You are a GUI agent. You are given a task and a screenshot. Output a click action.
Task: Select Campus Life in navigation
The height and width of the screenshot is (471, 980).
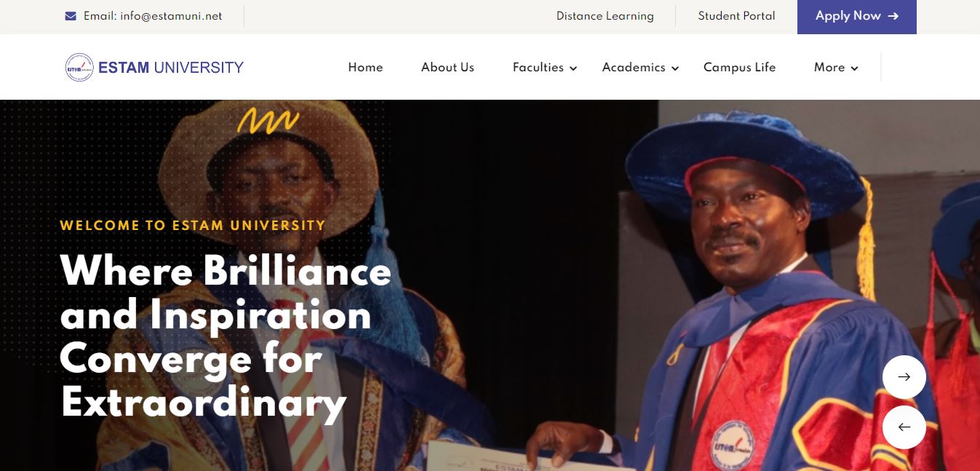tap(739, 67)
